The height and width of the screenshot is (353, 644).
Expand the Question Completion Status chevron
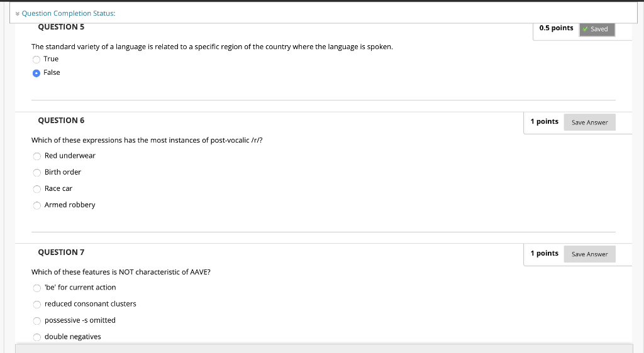click(x=18, y=14)
